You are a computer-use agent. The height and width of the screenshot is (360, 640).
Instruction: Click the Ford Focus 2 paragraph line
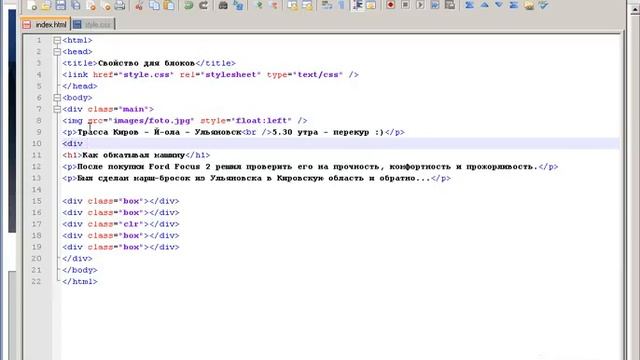[x=310, y=167]
